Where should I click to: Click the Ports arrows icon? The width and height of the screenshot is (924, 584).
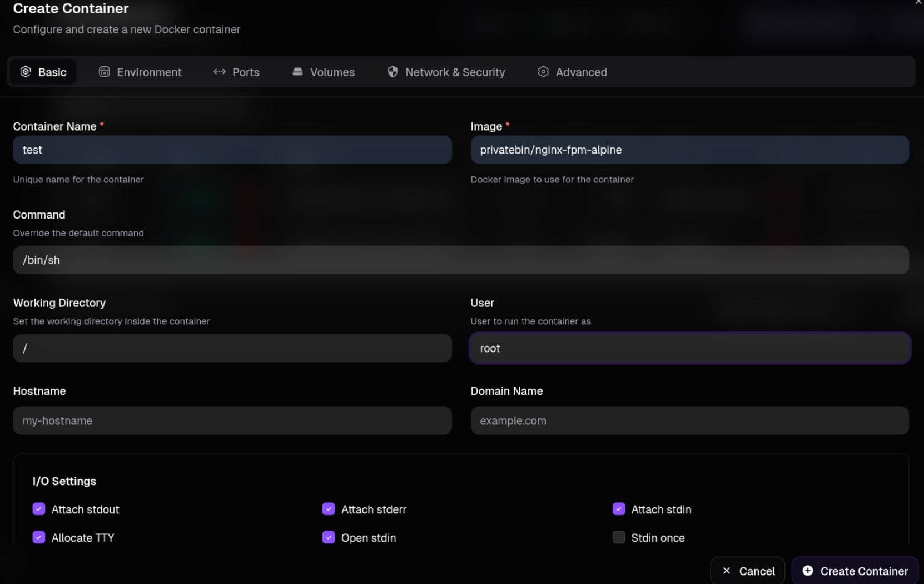[x=220, y=72]
